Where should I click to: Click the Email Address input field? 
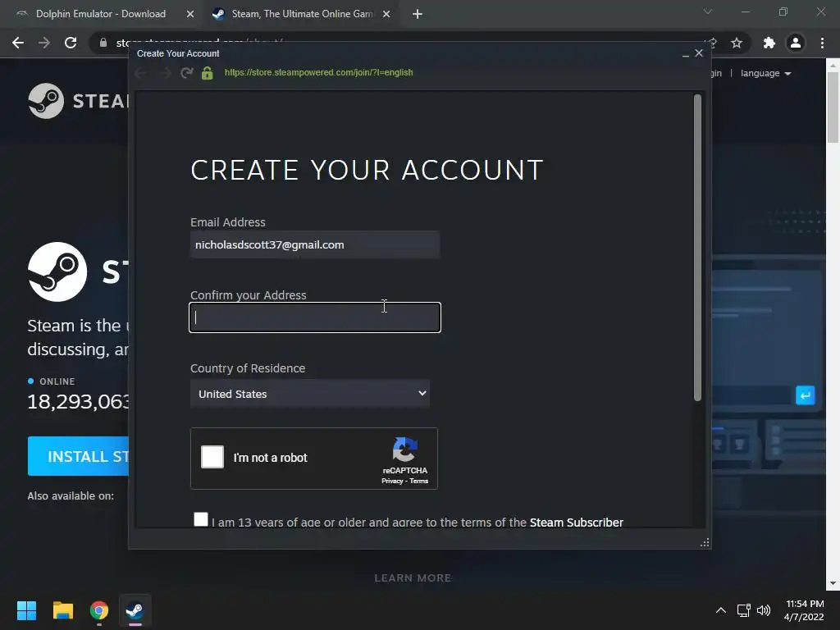pos(315,244)
